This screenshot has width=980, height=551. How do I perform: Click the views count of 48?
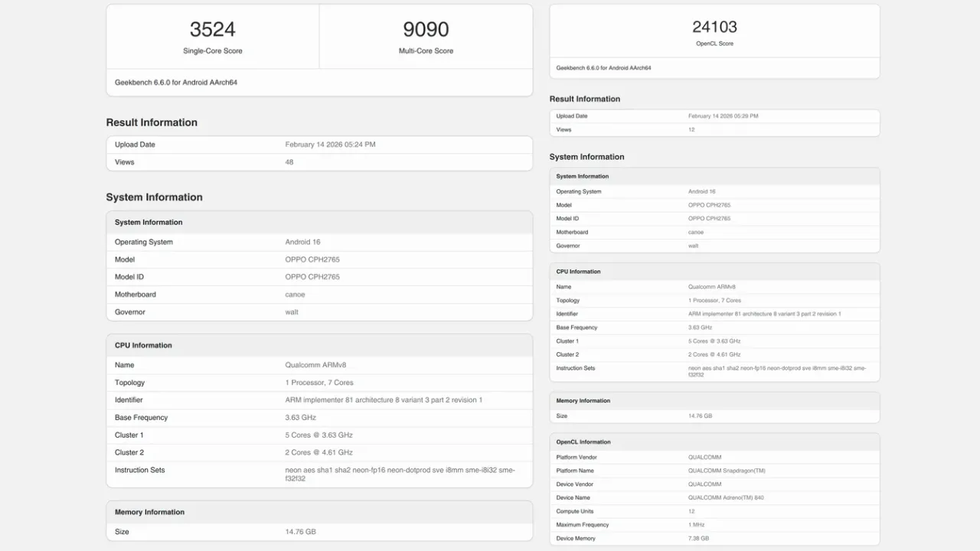tap(289, 162)
